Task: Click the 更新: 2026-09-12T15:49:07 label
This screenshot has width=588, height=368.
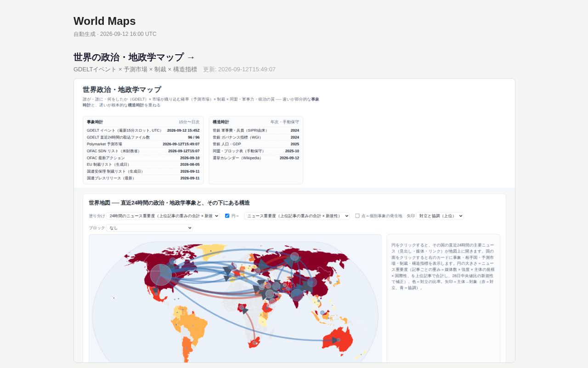Action: (x=239, y=69)
